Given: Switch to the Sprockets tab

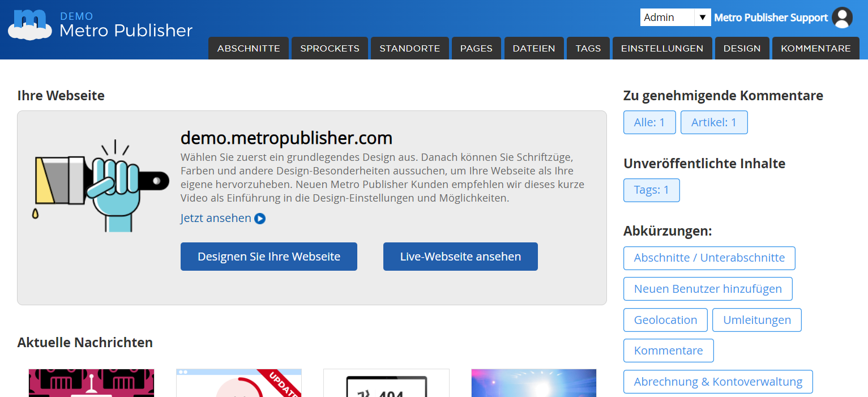Looking at the screenshot, I should [x=330, y=48].
